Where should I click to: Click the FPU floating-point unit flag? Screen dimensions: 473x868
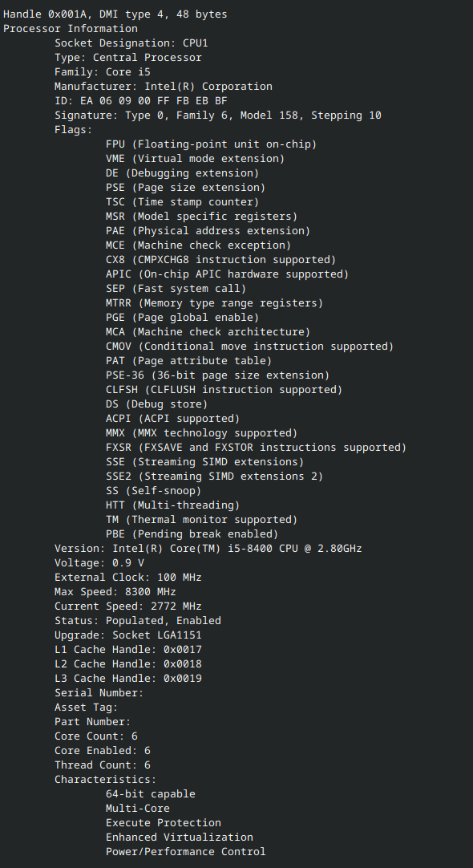pos(212,144)
